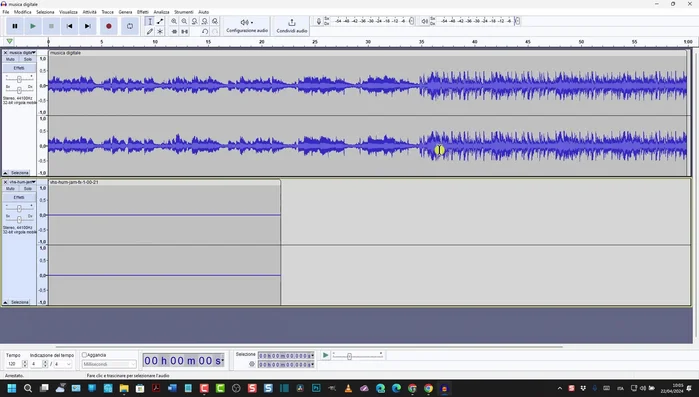
Task: Open musica digitale track name dropdown
Action: tap(22, 53)
